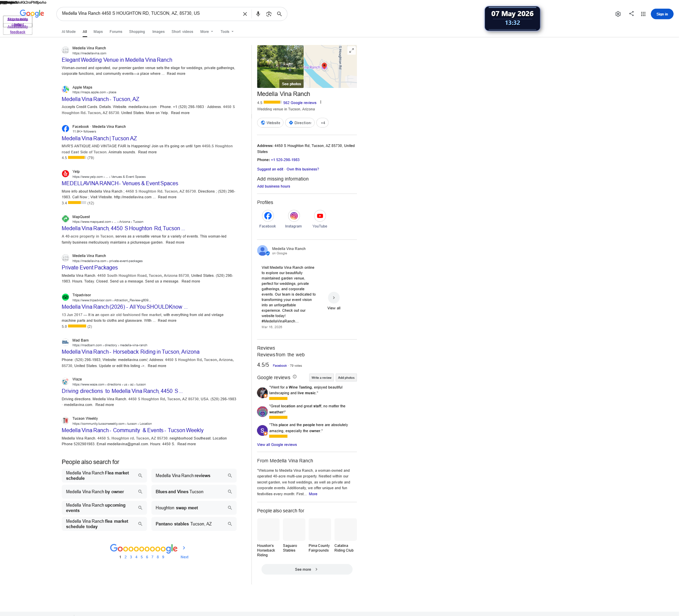Open View all Google reviews link
683x616 pixels.
click(x=276, y=445)
